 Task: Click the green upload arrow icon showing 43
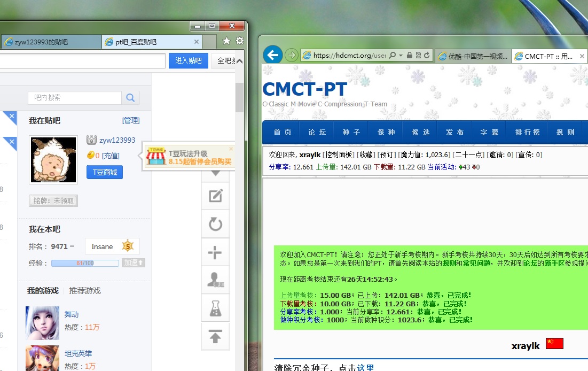pos(460,167)
